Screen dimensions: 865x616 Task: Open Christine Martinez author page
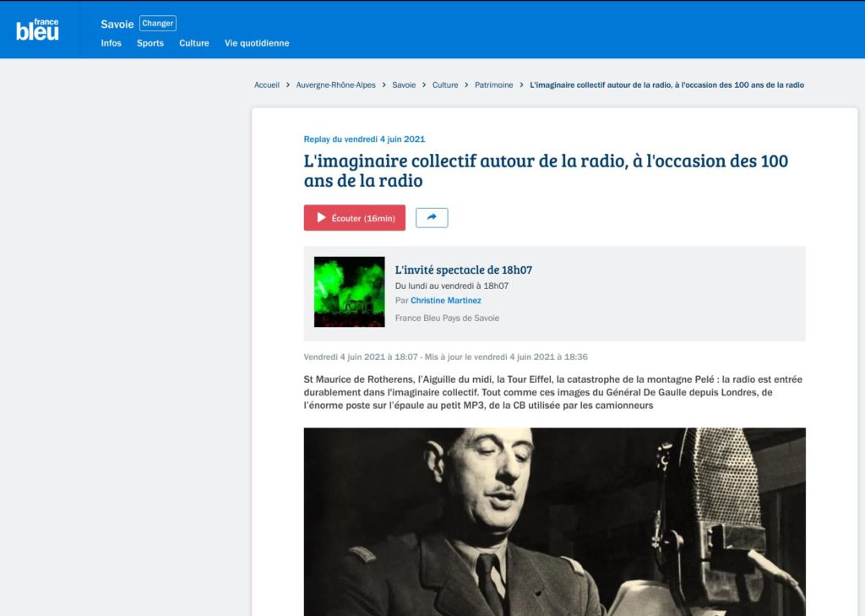[x=446, y=300]
